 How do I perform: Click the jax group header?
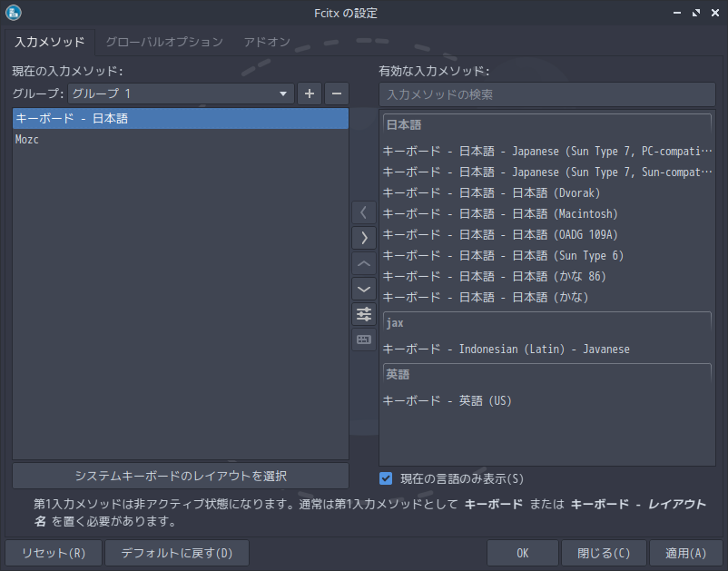tap(547, 323)
